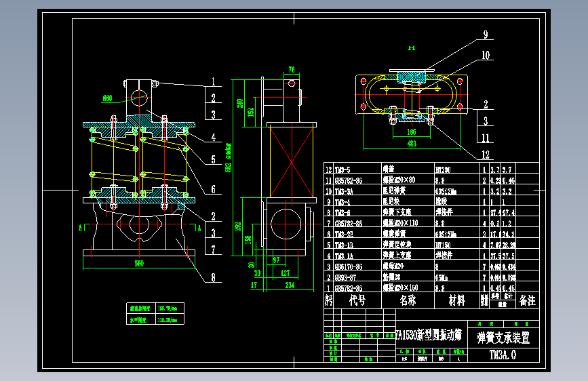Select the Φ80 diameter annotation

pyautogui.click(x=107, y=98)
